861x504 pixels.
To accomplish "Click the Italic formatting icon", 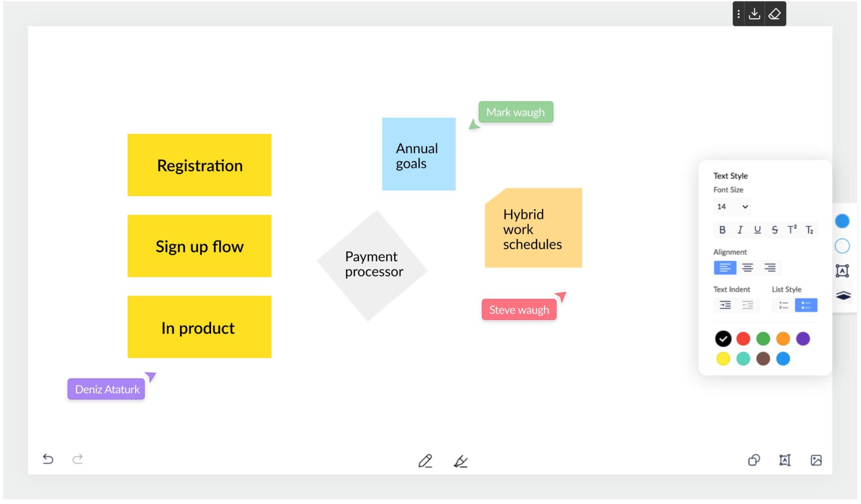I will point(740,230).
